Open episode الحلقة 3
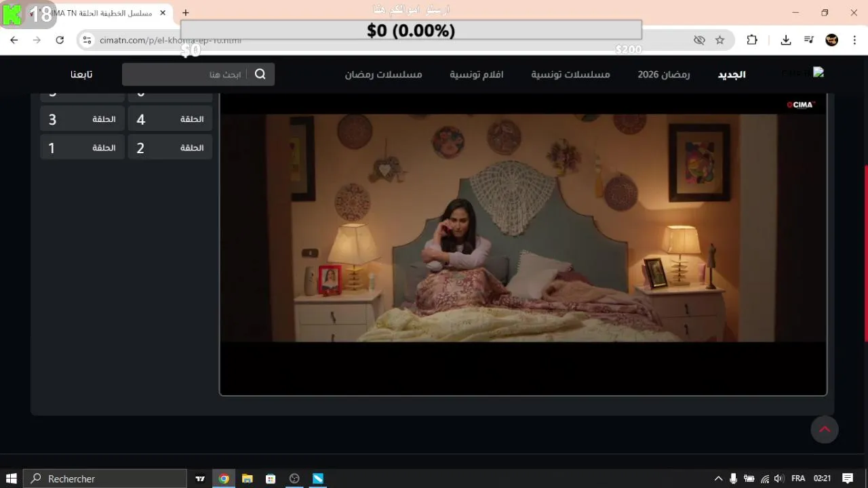 82,119
